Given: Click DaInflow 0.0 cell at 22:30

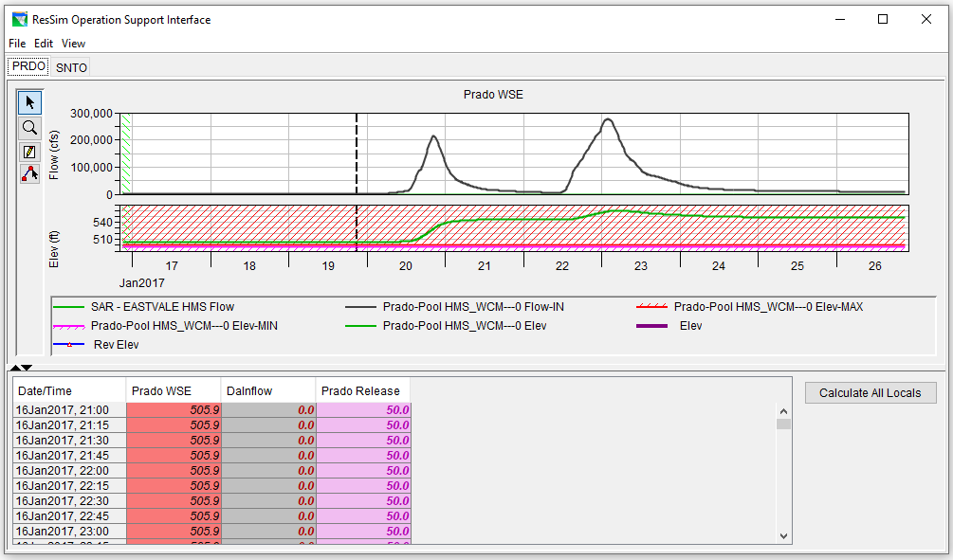Looking at the screenshot, I should (x=268, y=501).
